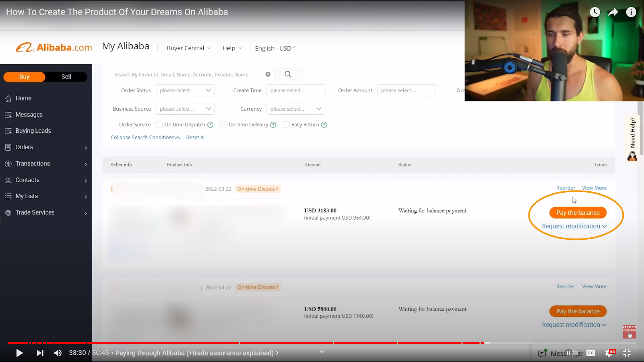Open the On-time Dispatch help question mark

[x=210, y=125]
